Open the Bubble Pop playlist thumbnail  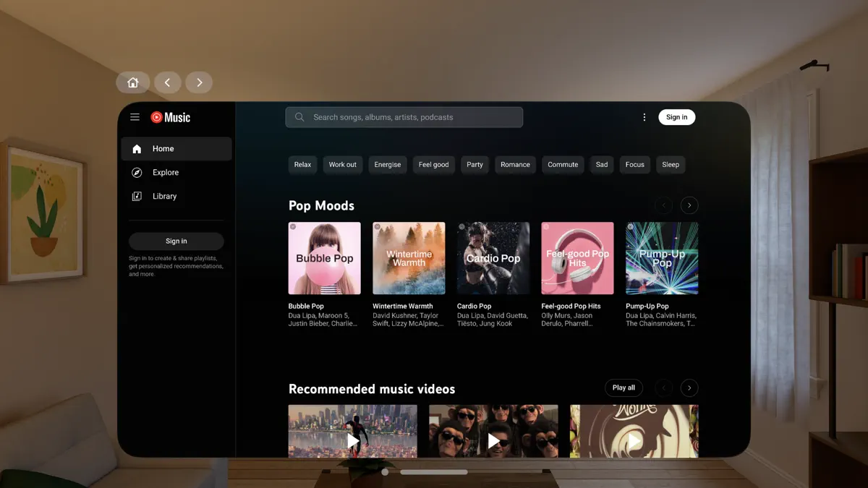[x=324, y=258]
